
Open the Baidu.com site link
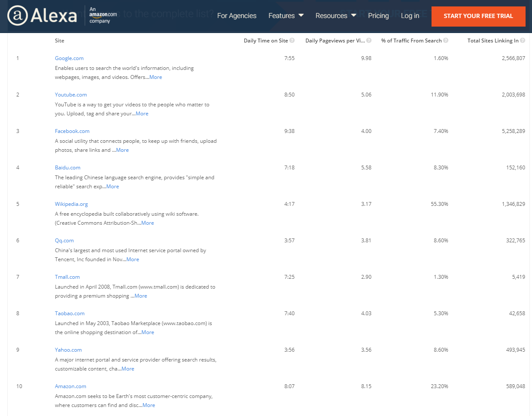pyautogui.click(x=67, y=168)
